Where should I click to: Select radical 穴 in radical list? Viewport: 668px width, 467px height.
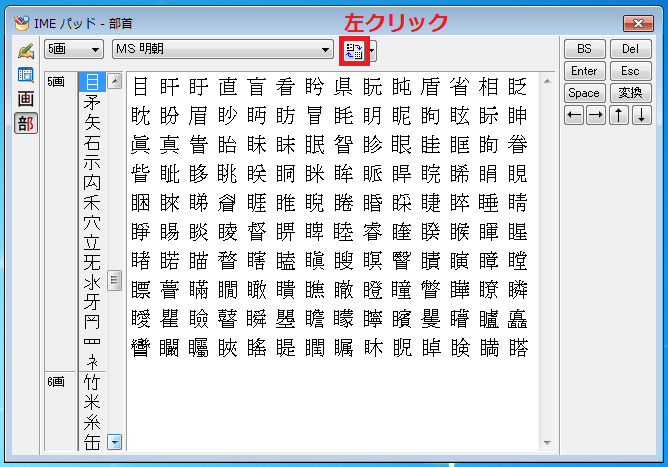pyautogui.click(x=92, y=223)
